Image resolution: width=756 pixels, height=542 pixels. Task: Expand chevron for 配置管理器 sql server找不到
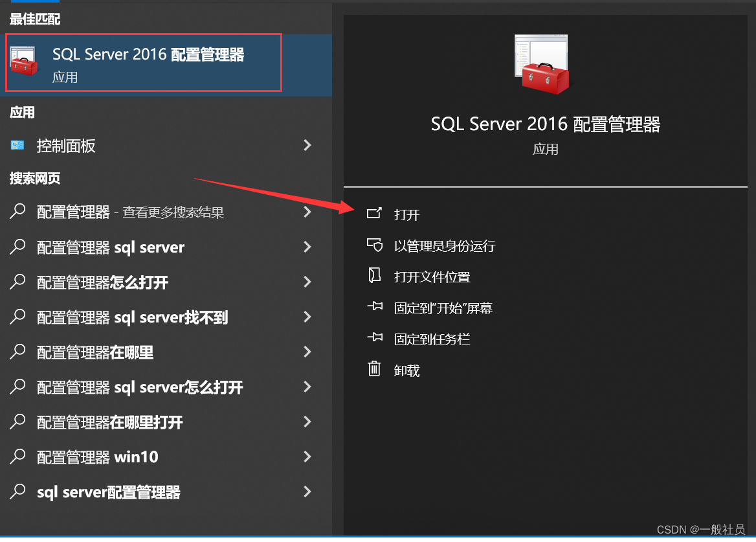[x=307, y=317]
